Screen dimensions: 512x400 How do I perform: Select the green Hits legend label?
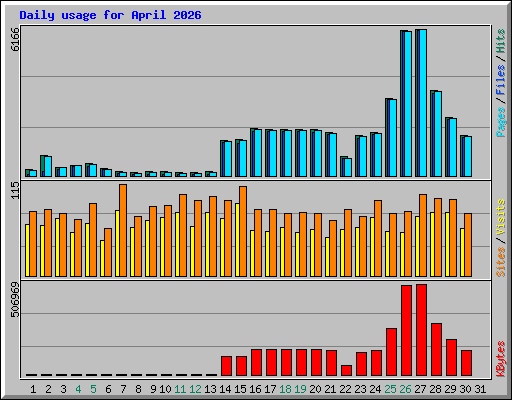[501, 41]
